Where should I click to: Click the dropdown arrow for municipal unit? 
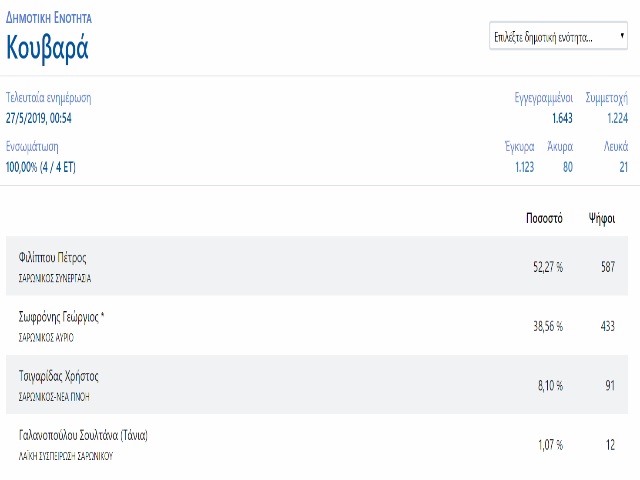click(622, 36)
